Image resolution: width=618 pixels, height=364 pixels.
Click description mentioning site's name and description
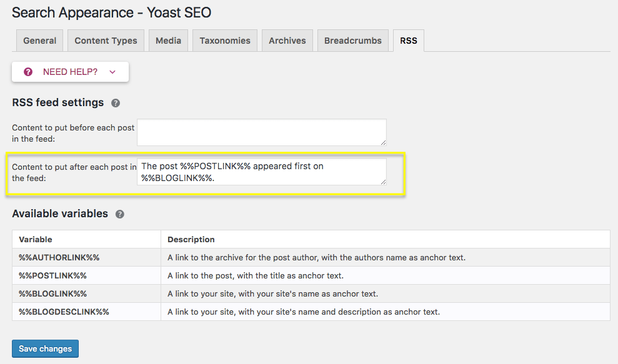[x=304, y=312]
